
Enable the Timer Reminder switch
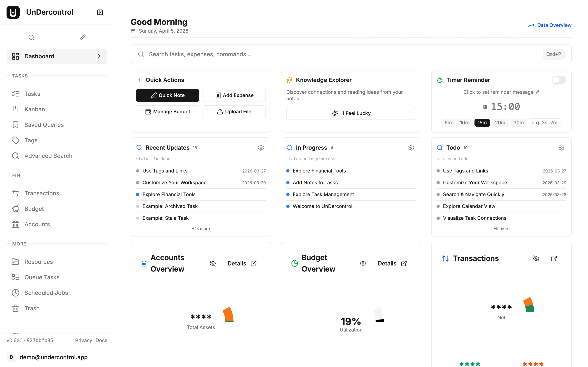pyautogui.click(x=559, y=80)
